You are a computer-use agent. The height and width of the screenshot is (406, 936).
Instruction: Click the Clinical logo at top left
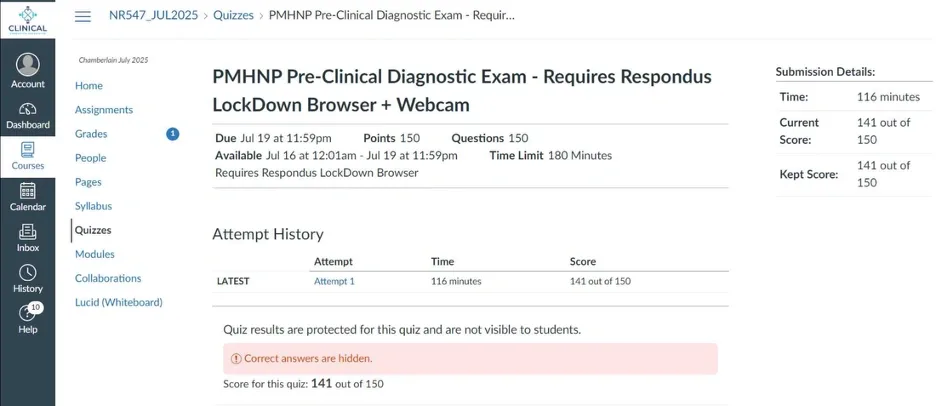click(x=27, y=20)
